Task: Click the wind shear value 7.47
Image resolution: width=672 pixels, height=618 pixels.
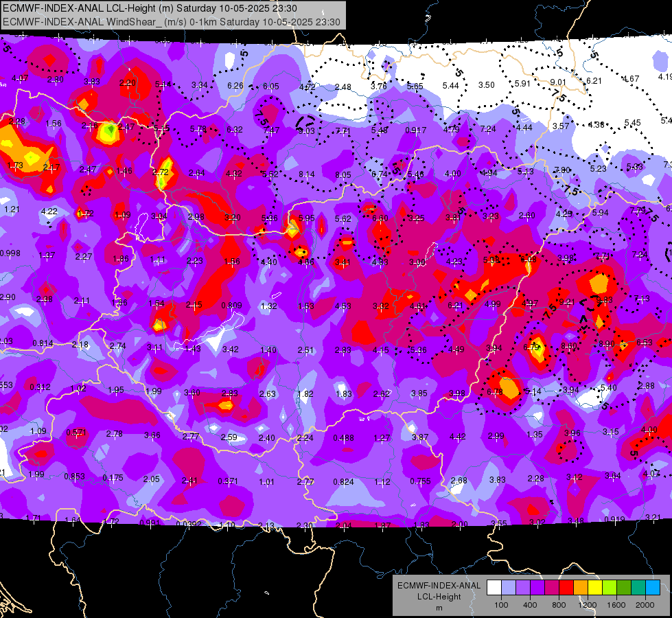Action: 272,130
